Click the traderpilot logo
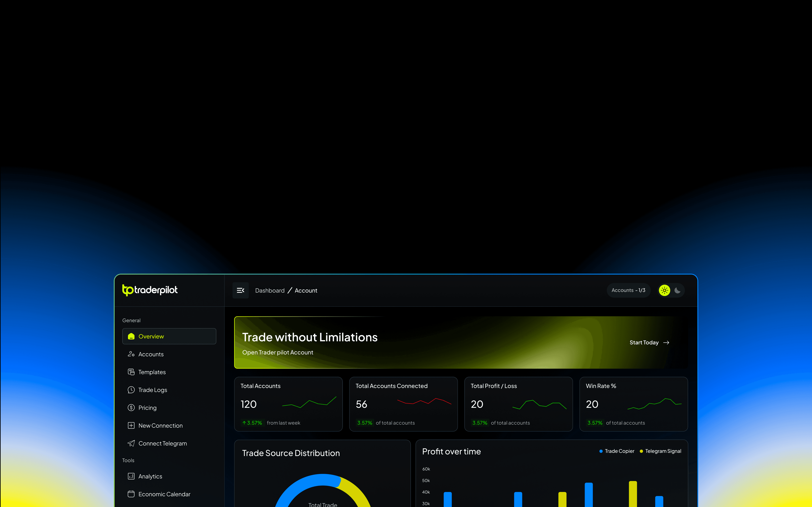Image resolution: width=812 pixels, height=507 pixels. (150, 290)
